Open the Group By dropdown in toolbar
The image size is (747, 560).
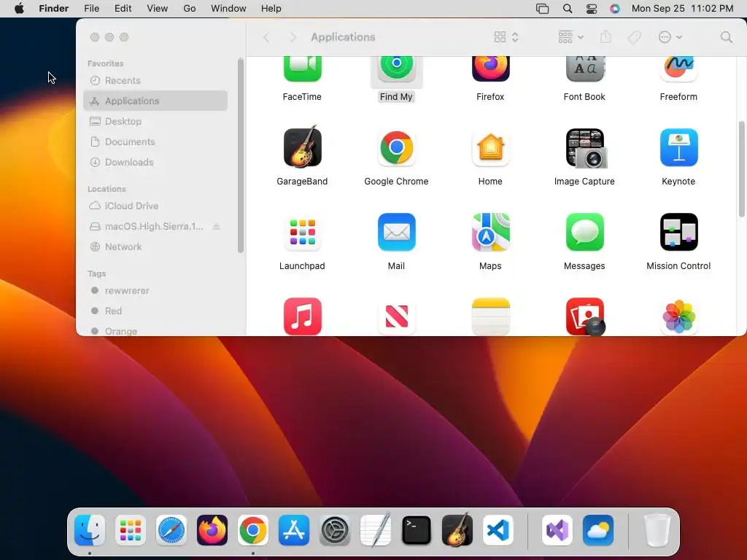coord(570,37)
